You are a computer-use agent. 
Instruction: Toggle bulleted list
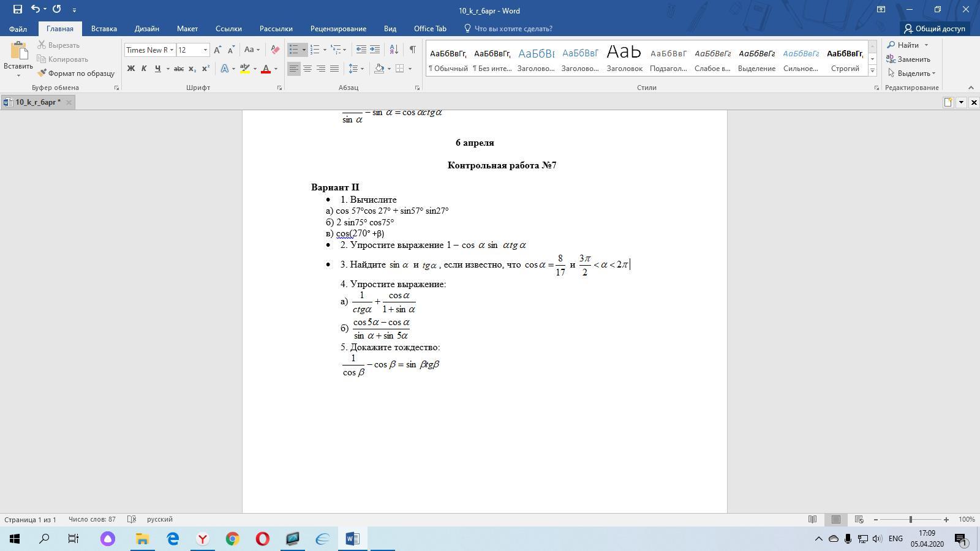(294, 50)
